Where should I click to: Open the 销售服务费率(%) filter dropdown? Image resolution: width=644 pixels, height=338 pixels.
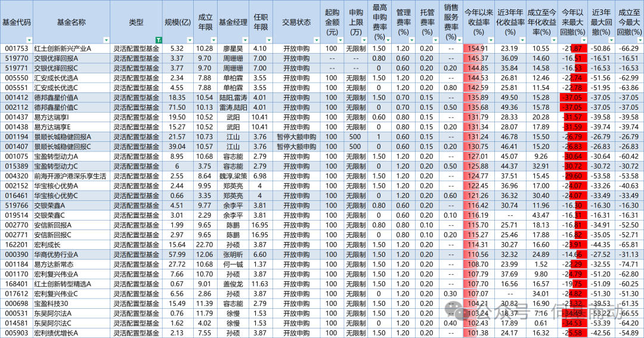point(459,41)
